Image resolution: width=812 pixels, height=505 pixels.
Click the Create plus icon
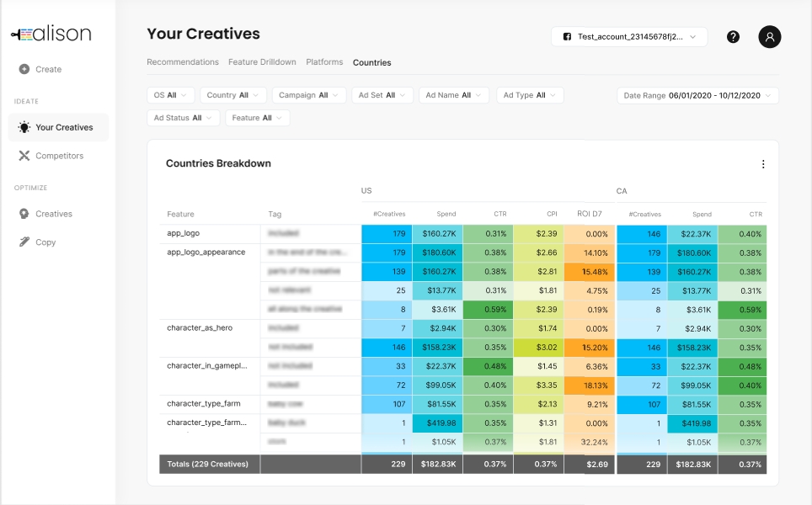pyautogui.click(x=24, y=69)
